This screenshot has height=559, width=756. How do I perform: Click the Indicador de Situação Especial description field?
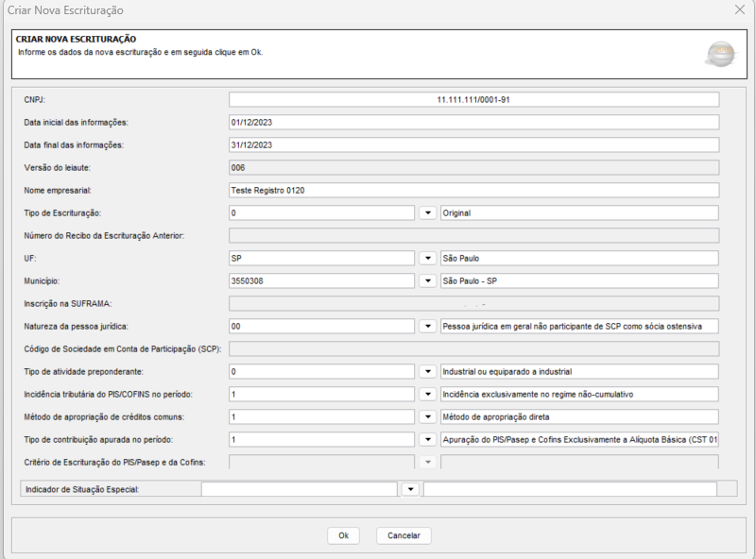[570, 489]
